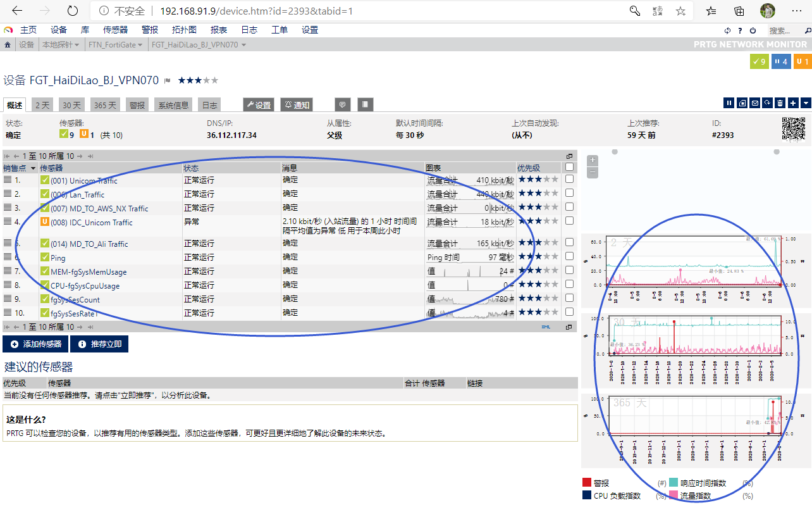Image resolution: width=812 pixels, height=505 pixels.
Task: Click the trash icon to delete device
Action: tap(780, 103)
